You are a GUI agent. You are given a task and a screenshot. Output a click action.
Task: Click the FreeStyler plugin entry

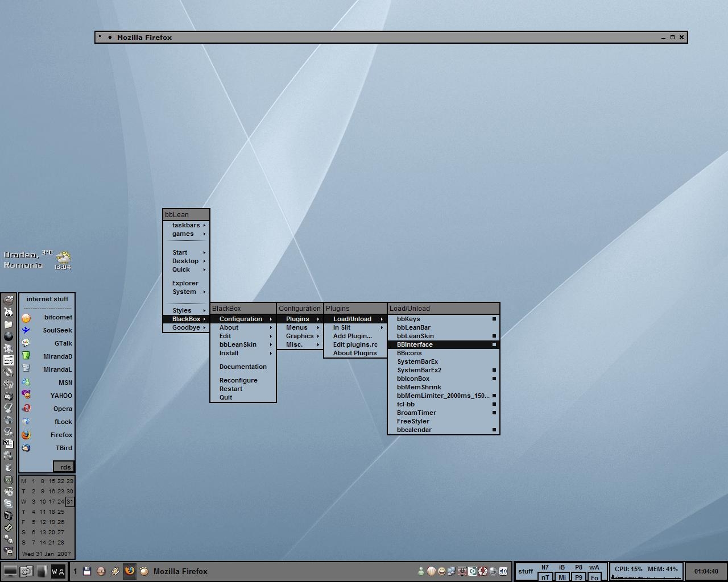coord(444,421)
